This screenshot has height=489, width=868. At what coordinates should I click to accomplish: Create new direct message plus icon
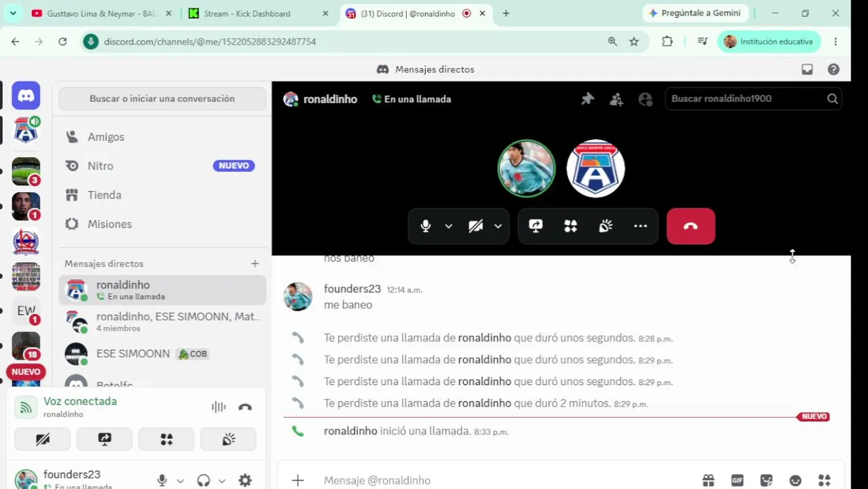point(255,264)
